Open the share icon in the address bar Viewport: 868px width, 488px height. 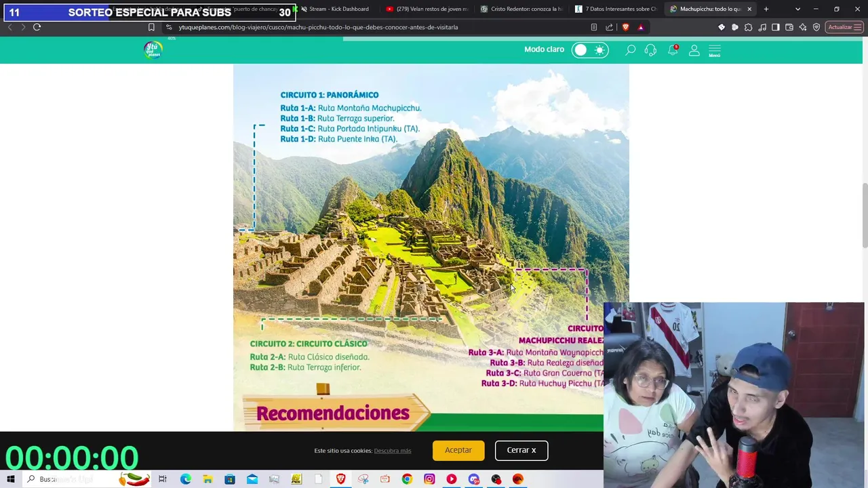609,27
